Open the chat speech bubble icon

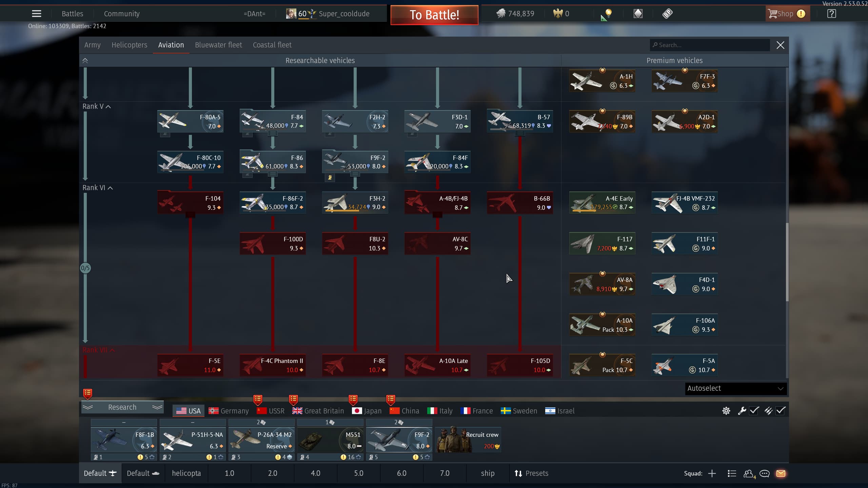click(x=764, y=473)
